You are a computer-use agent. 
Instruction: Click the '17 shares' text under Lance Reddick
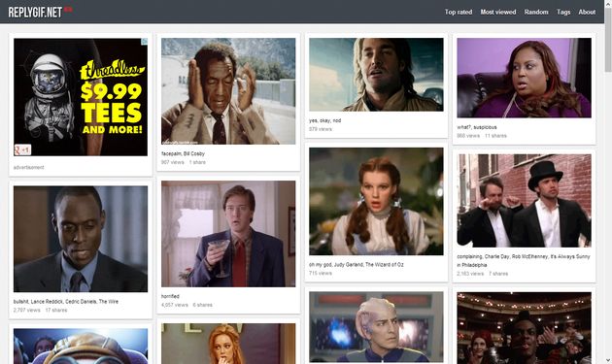pos(56,311)
